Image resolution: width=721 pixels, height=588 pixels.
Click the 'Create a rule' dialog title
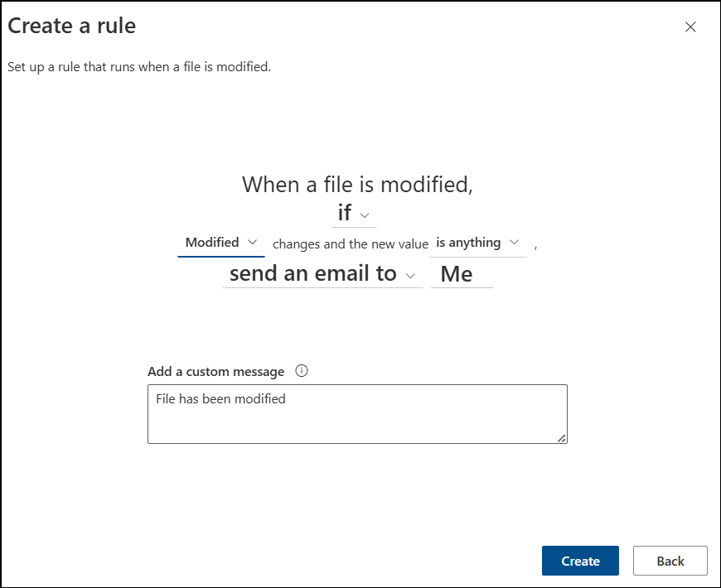72,26
